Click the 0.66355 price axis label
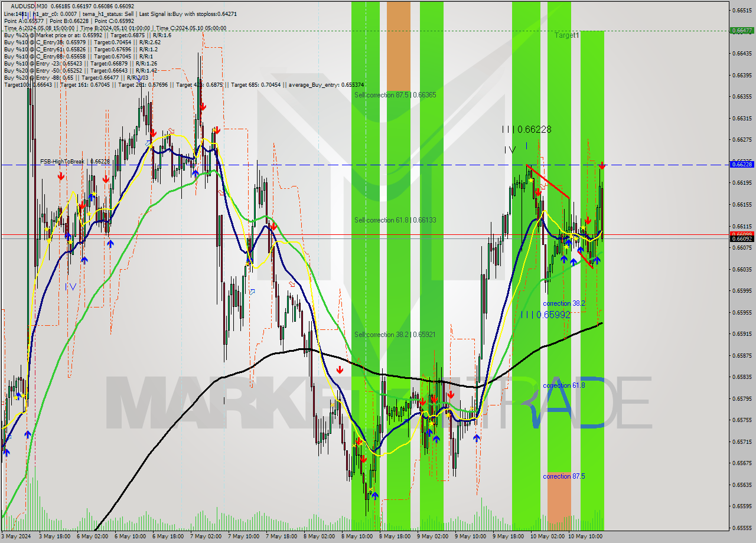 pos(742,96)
